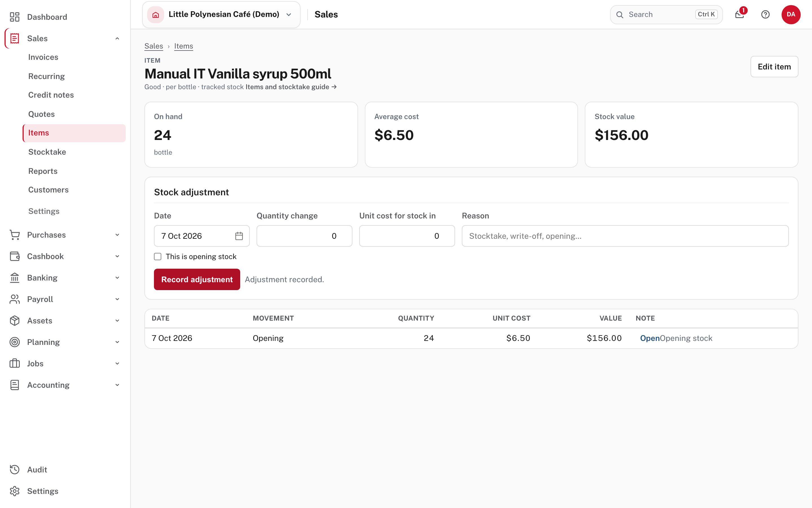This screenshot has height=508, width=812.
Task: Click the Payroll people icon
Action: (14, 299)
